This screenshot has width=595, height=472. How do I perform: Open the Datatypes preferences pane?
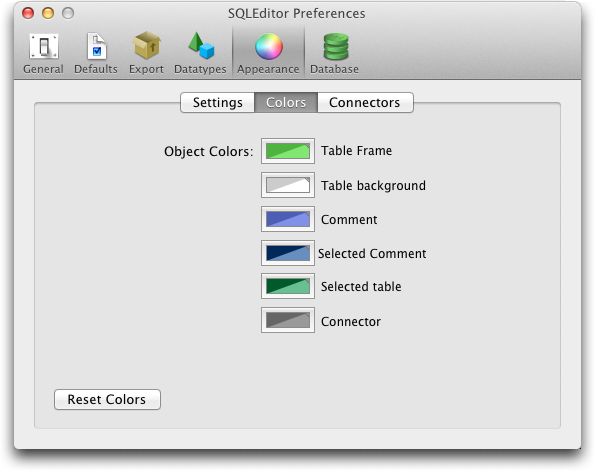(200, 53)
